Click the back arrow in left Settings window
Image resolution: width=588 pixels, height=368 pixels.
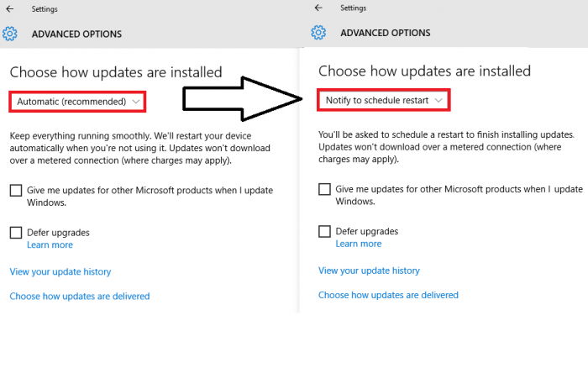(10, 10)
